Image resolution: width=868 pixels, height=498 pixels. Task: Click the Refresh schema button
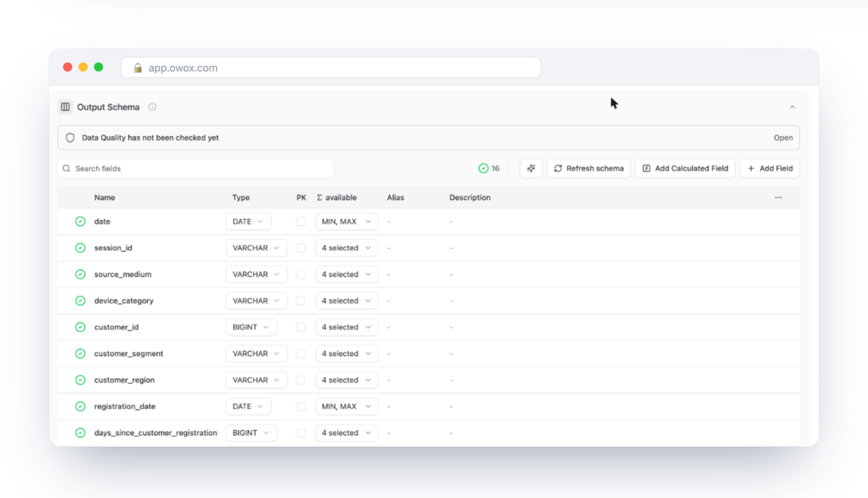pos(589,169)
